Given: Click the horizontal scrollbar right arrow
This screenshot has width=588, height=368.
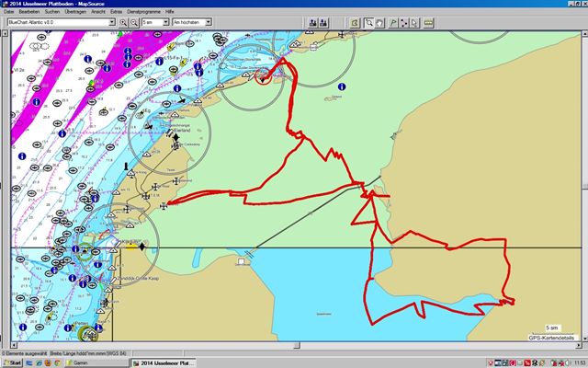Looking at the screenshot, I should pos(578,345).
